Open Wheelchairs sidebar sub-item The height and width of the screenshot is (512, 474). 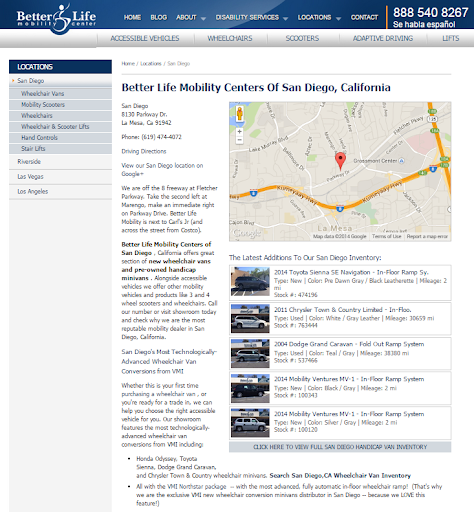point(60,116)
